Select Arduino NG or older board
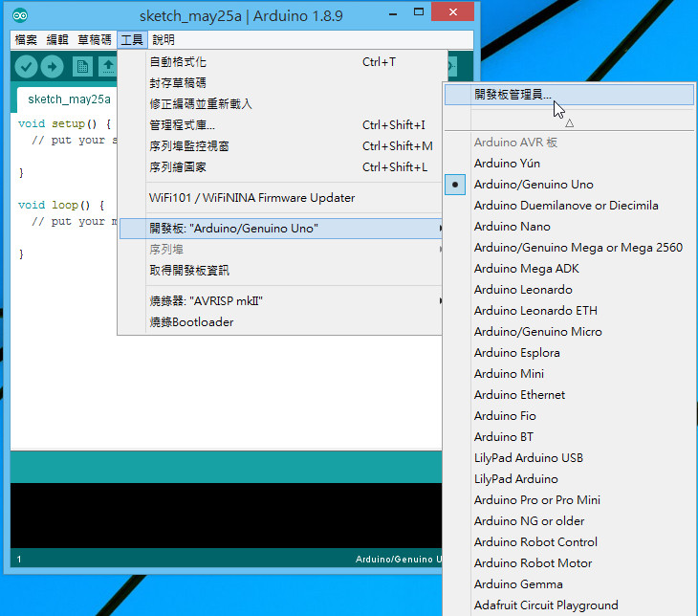Screen dimensions: 698x616 tap(569, 521)
